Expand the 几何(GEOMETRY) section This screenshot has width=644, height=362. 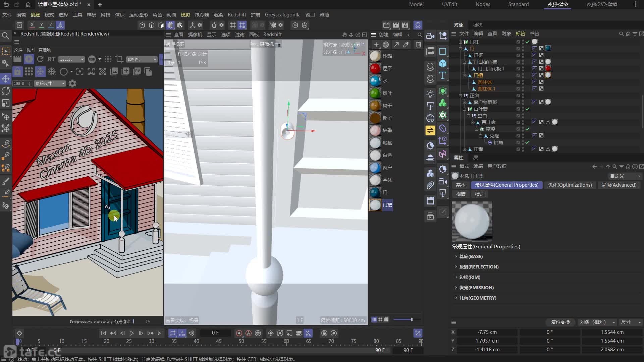click(x=478, y=298)
